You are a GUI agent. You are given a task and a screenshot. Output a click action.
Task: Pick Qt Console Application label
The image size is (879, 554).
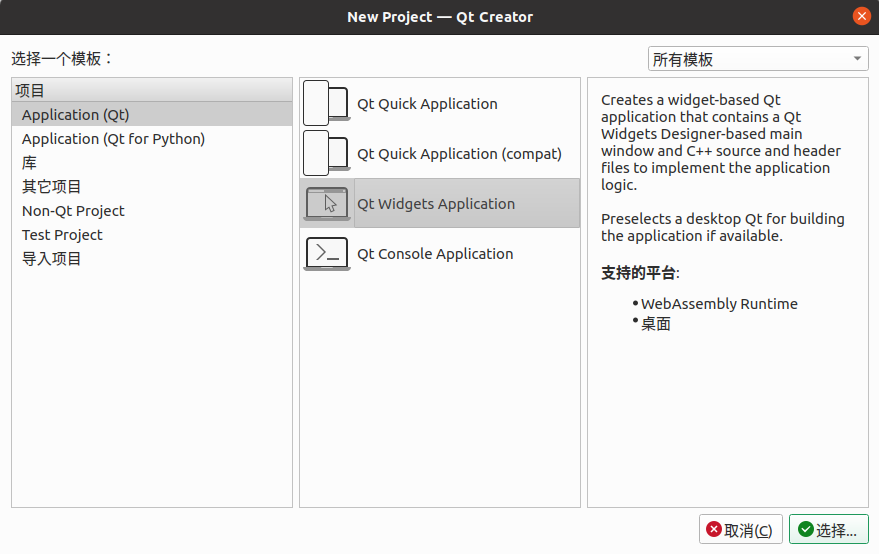[x=435, y=253]
